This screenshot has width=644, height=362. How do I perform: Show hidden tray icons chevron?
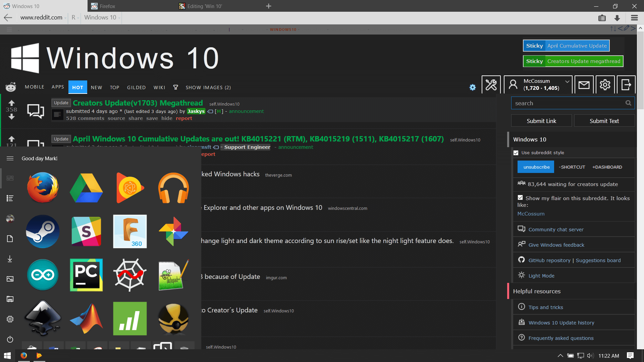pyautogui.click(x=560, y=356)
